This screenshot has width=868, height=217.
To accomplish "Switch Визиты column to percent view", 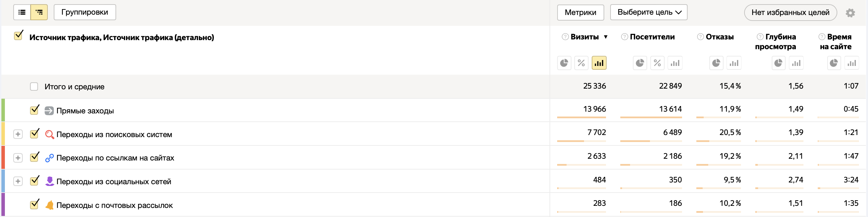I will point(581,63).
